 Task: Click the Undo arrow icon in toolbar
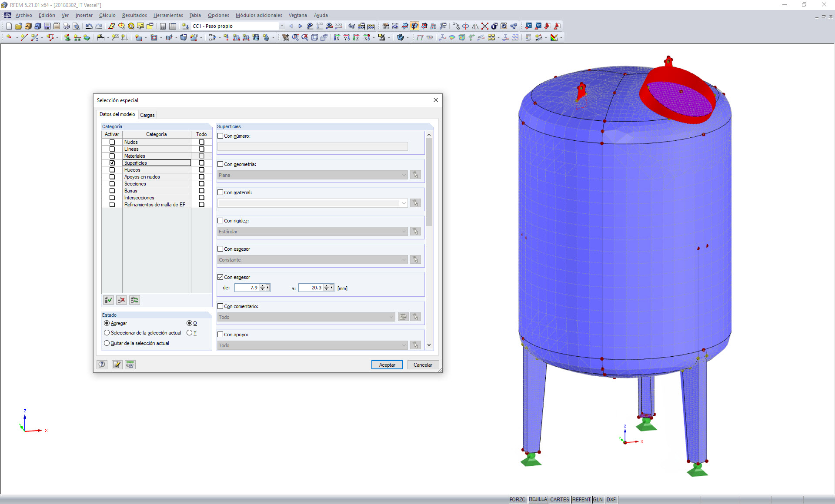point(89,26)
